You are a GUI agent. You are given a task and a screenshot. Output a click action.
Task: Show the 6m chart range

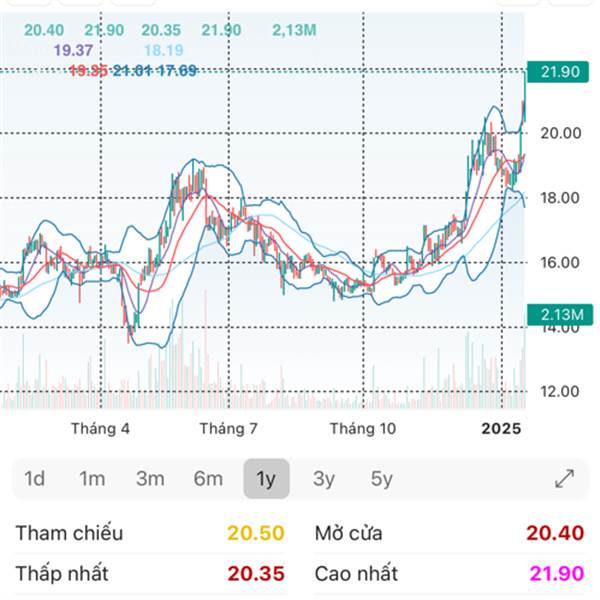pos(208,479)
